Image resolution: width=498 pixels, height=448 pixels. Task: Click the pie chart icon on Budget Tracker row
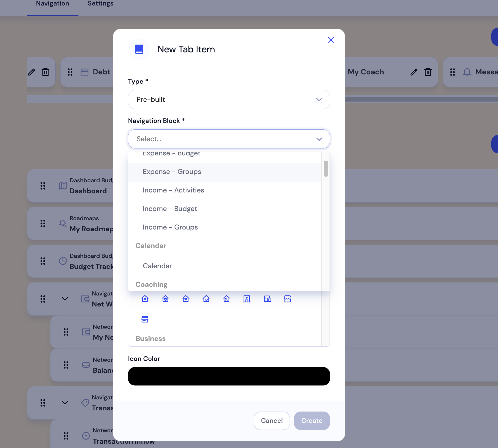(x=63, y=261)
